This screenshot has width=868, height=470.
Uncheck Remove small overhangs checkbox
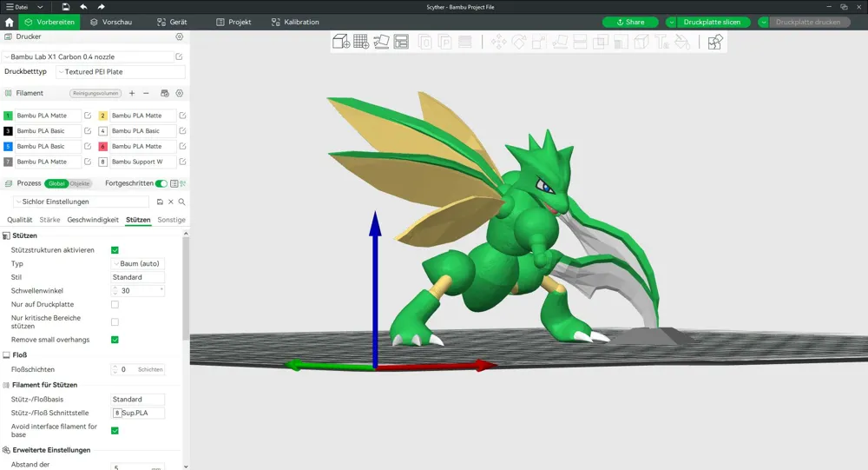tap(115, 340)
